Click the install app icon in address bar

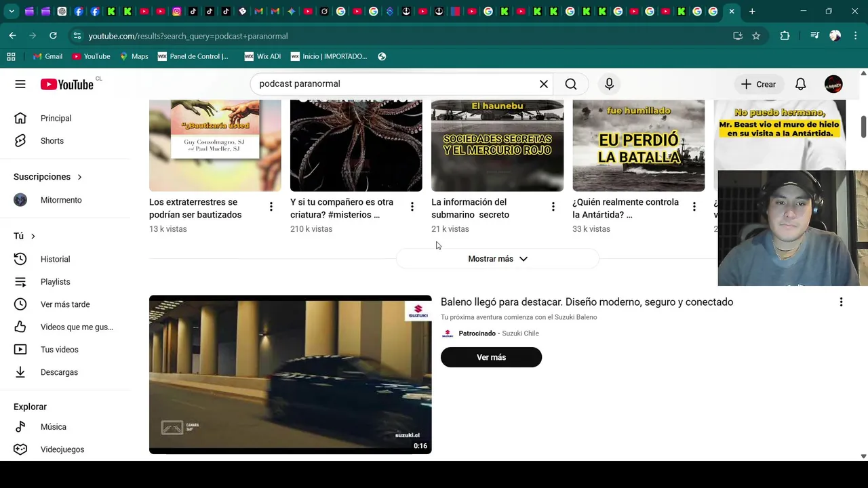[738, 36]
